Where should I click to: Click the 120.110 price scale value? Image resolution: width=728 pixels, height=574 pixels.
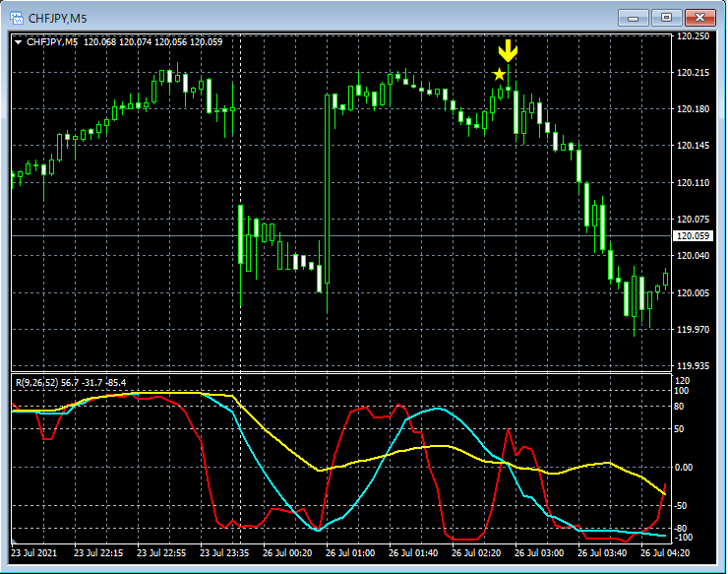(x=694, y=183)
